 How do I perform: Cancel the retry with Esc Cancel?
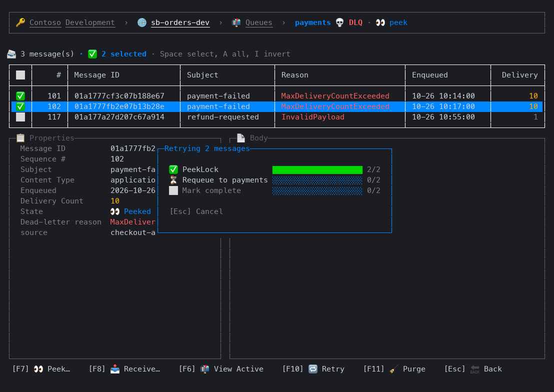(196, 211)
